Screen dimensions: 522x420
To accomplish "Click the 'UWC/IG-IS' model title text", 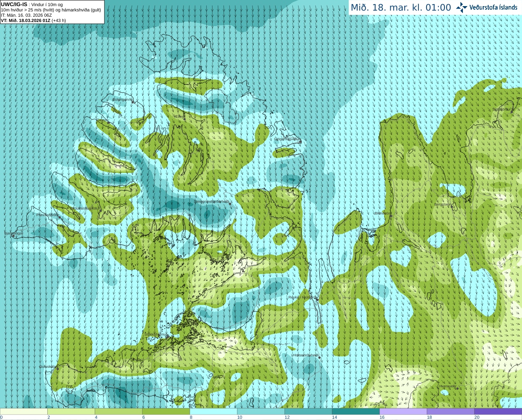I will (14, 4).
